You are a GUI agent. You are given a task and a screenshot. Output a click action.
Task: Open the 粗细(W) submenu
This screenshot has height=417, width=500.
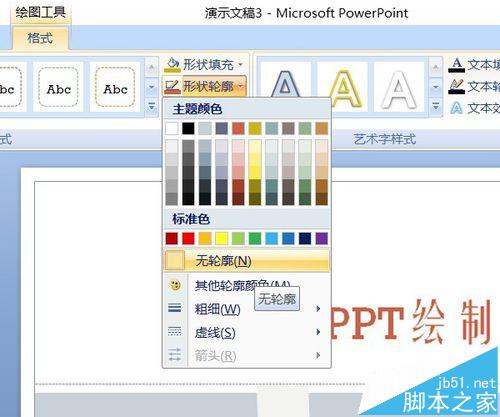[x=247, y=309]
